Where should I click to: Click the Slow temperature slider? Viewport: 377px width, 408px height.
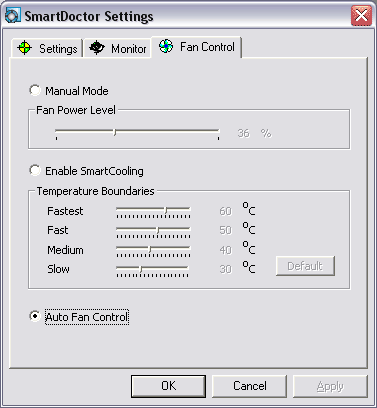click(152, 270)
